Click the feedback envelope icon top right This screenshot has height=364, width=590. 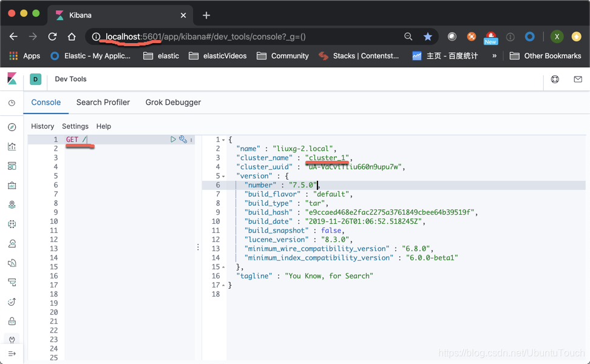pos(578,79)
